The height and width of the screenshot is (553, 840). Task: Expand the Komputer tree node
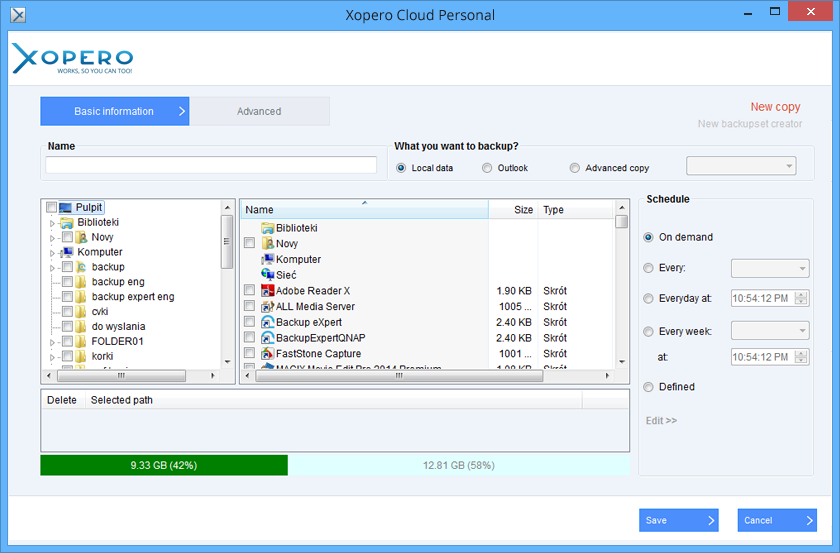click(52, 253)
